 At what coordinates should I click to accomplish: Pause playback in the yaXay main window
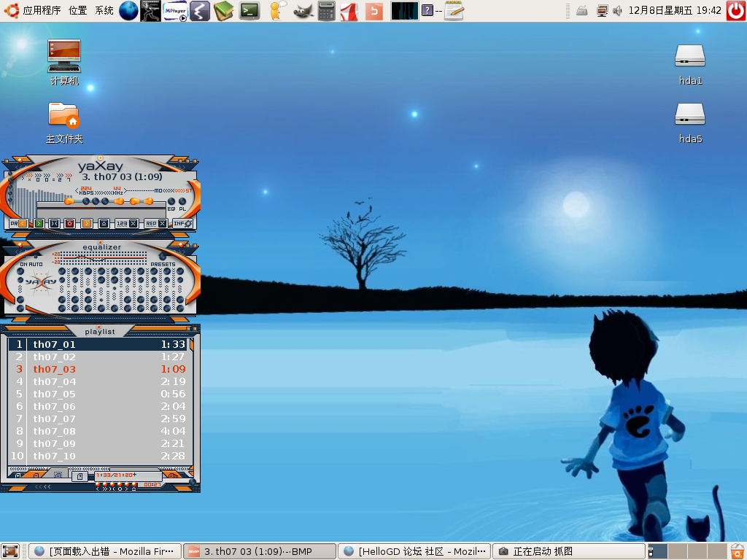(x=54, y=223)
